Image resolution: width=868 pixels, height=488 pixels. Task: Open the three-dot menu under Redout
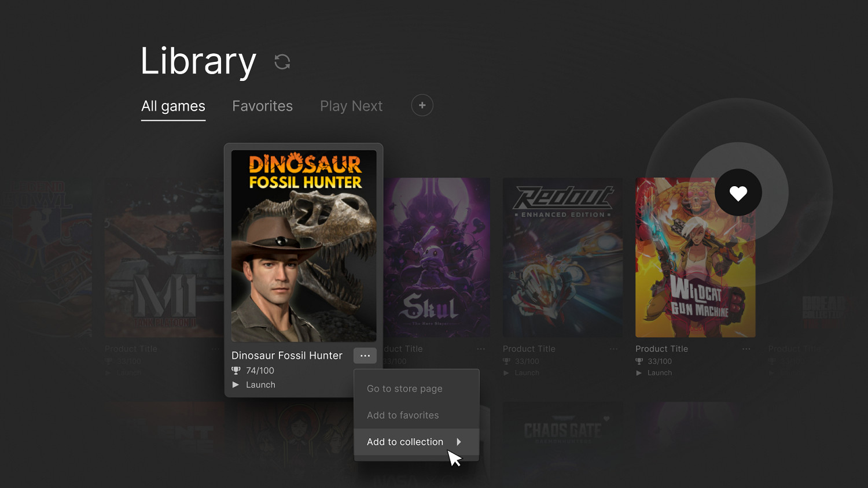click(613, 349)
